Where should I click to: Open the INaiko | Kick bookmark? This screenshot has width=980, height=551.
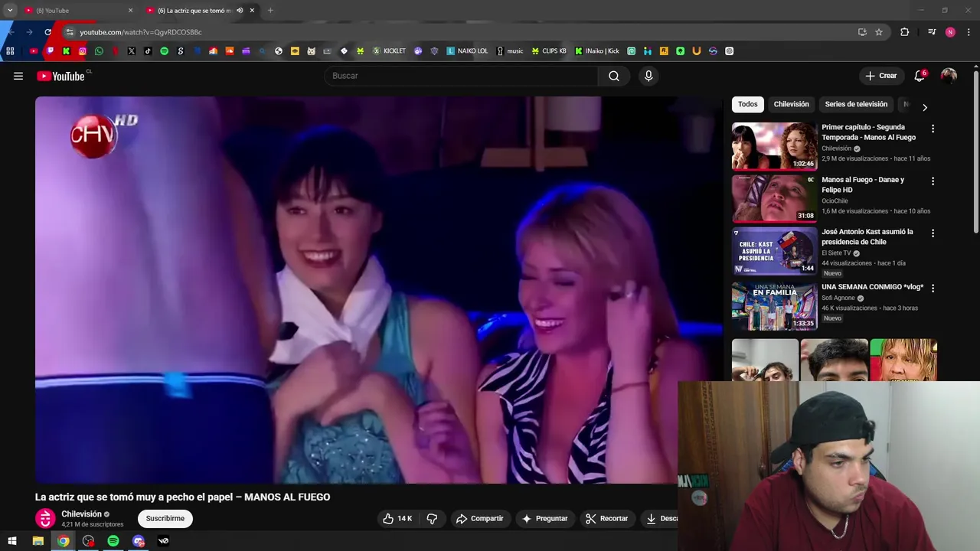pos(597,51)
